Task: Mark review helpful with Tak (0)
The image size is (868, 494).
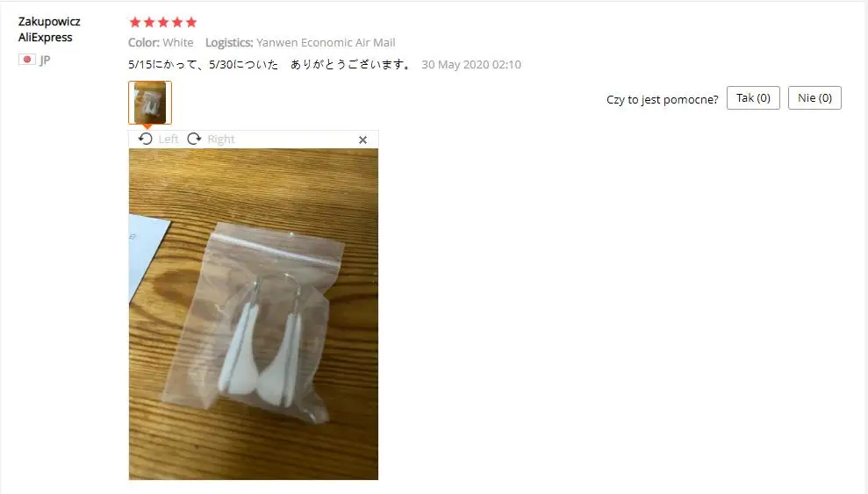Action: pos(753,98)
